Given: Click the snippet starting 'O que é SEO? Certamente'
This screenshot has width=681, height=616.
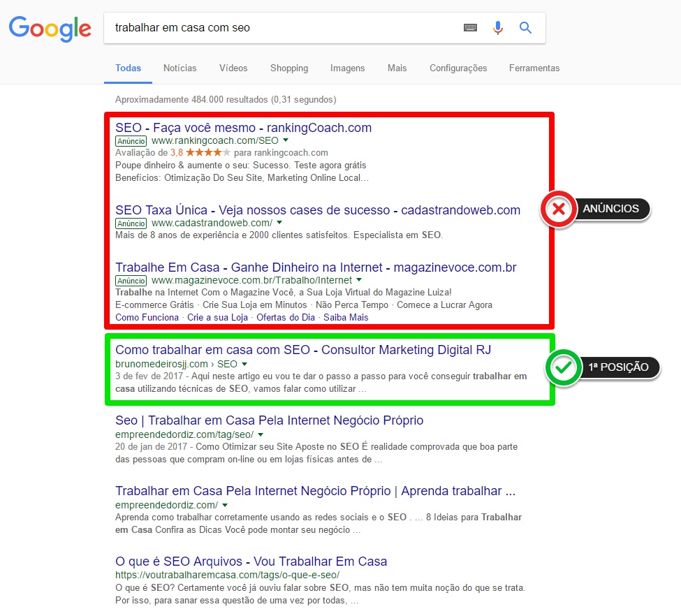Looking at the screenshot, I should point(320,594).
